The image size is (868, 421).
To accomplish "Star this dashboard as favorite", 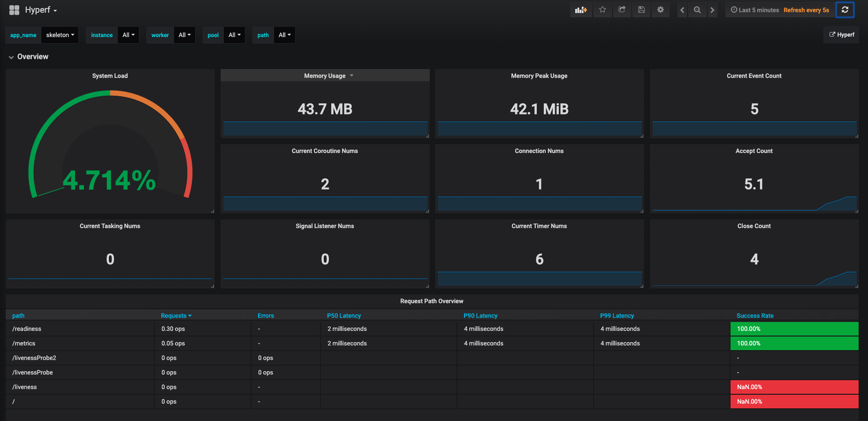I will [x=602, y=10].
